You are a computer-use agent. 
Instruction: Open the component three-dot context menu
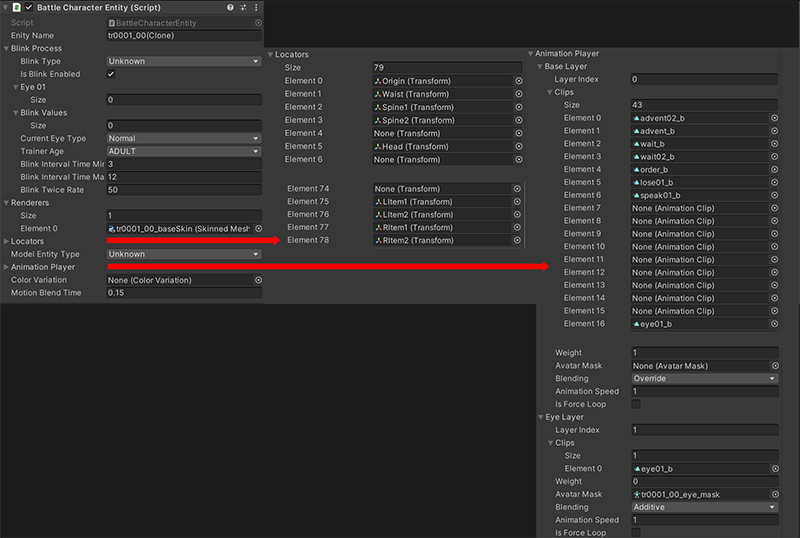pos(256,8)
